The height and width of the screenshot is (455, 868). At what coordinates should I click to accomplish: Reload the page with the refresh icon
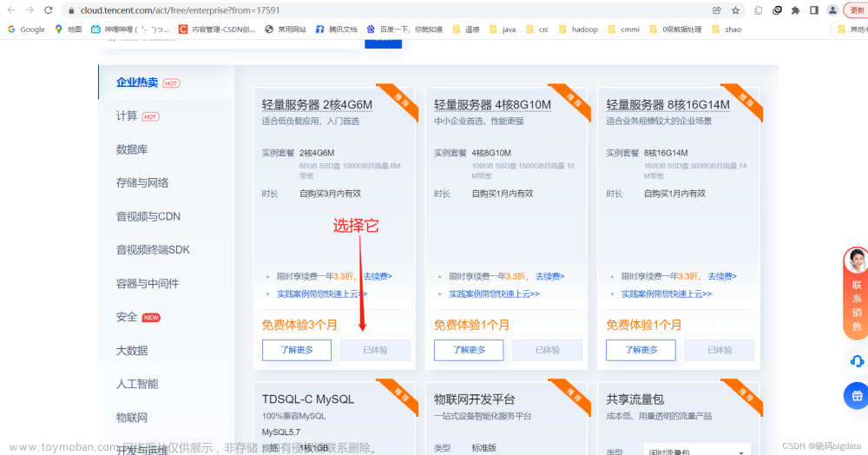[x=49, y=10]
